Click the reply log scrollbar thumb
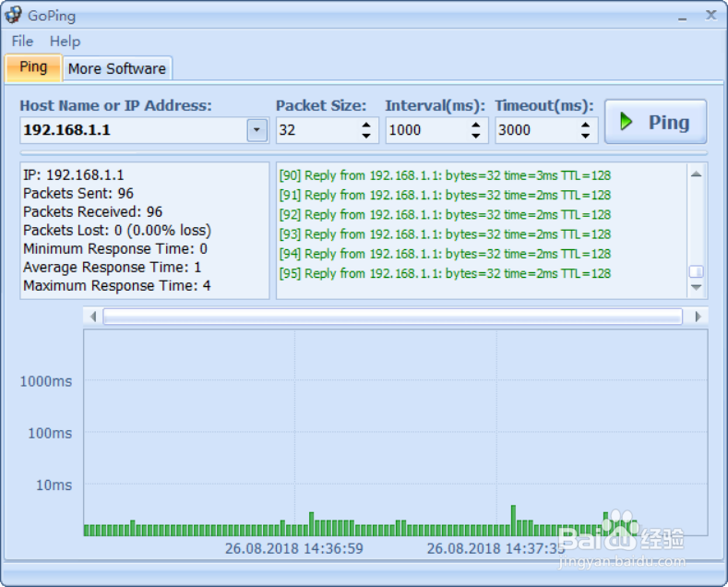The height and width of the screenshot is (587, 728). [x=696, y=271]
